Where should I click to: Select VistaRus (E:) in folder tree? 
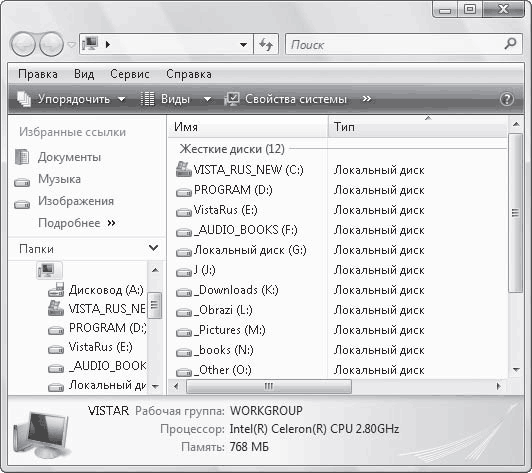[x=90, y=347]
